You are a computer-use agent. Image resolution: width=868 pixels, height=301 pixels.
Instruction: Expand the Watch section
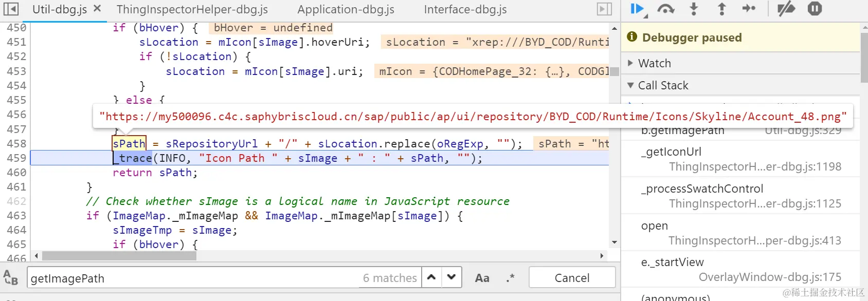coord(740,63)
